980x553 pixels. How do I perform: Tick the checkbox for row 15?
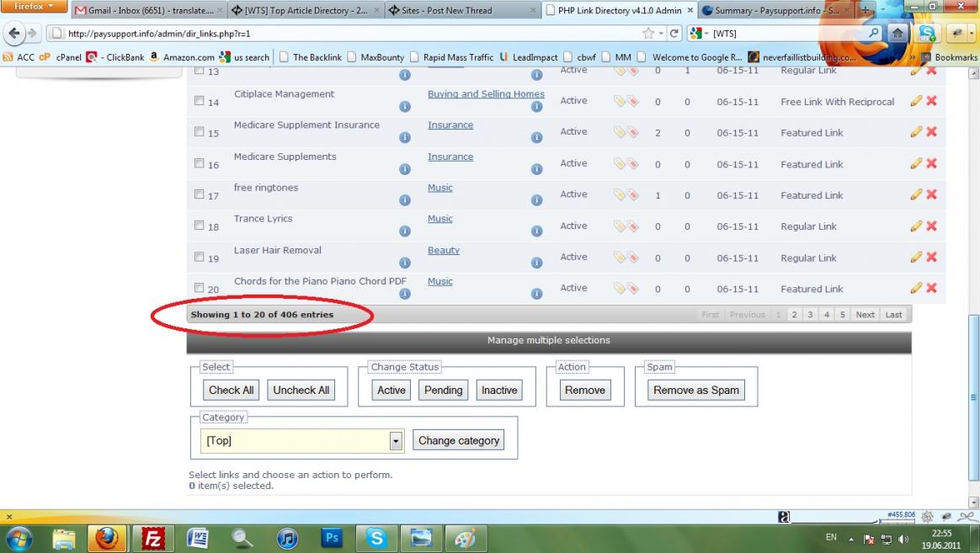coord(199,132)
